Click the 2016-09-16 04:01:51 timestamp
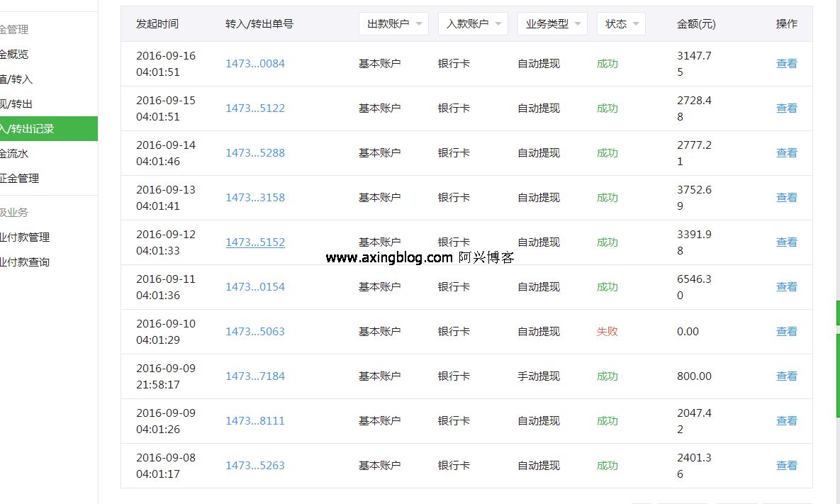 pyautogui.click(x=166, y=64)
